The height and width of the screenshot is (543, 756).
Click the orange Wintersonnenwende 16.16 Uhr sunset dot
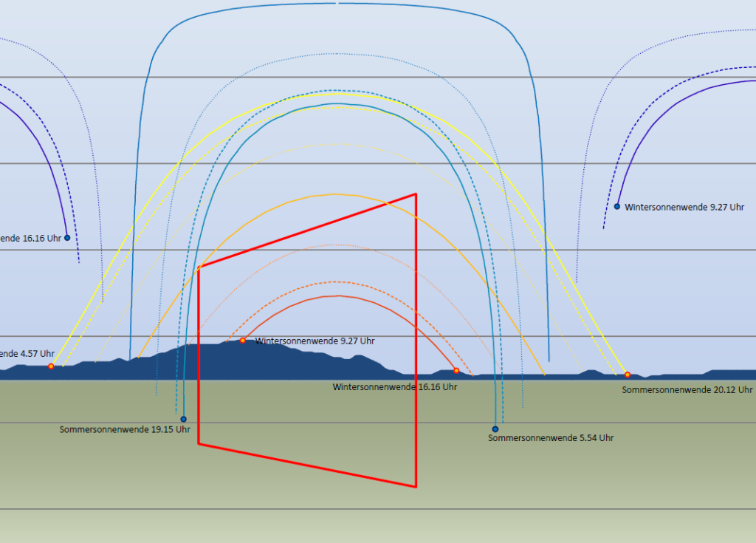tap(456, 371)
